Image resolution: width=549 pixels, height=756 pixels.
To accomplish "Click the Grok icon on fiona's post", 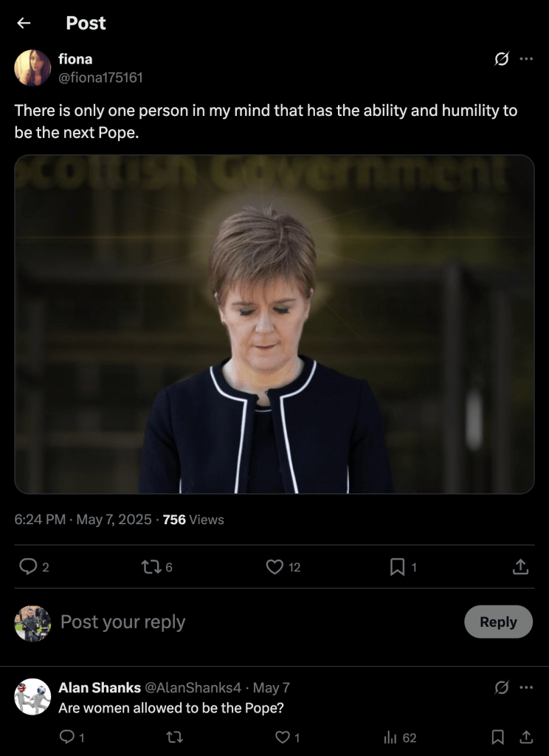I will click(502, 59).
